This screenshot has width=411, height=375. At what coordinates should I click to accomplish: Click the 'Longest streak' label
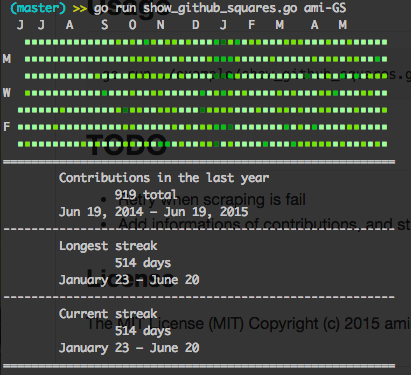click(x=108, y=246)
